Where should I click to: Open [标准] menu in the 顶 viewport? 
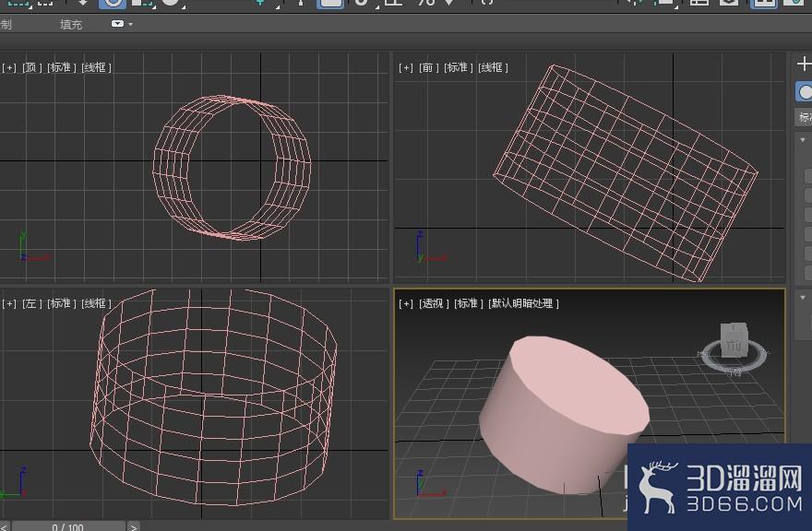(62, 67)
